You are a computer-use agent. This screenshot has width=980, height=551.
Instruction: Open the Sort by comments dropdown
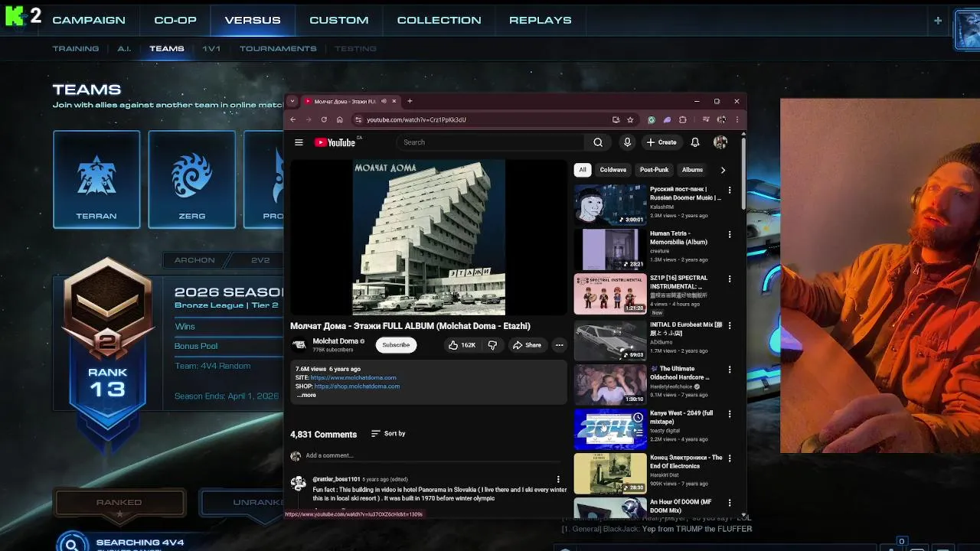click(x=388, y=434)
